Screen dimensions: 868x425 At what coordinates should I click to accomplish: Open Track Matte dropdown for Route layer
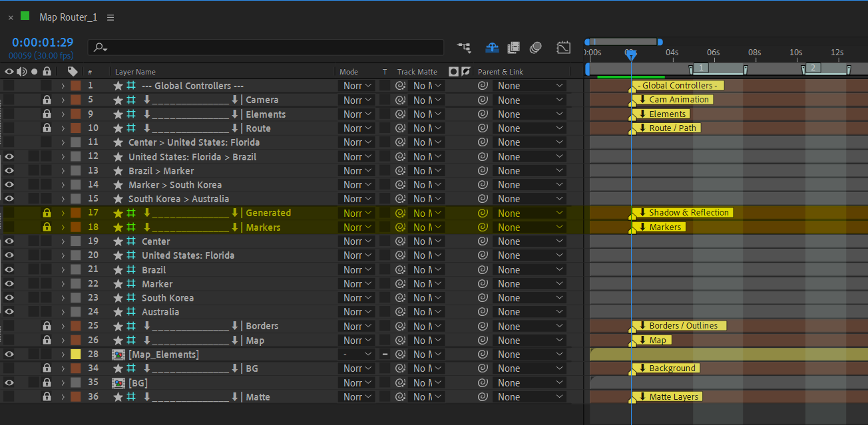[x=427, y=128]
